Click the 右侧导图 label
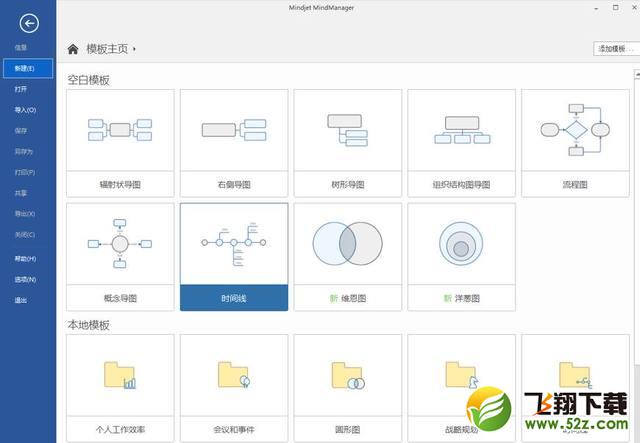The width and height of the screenshot is (640, 443). (234, 185)
